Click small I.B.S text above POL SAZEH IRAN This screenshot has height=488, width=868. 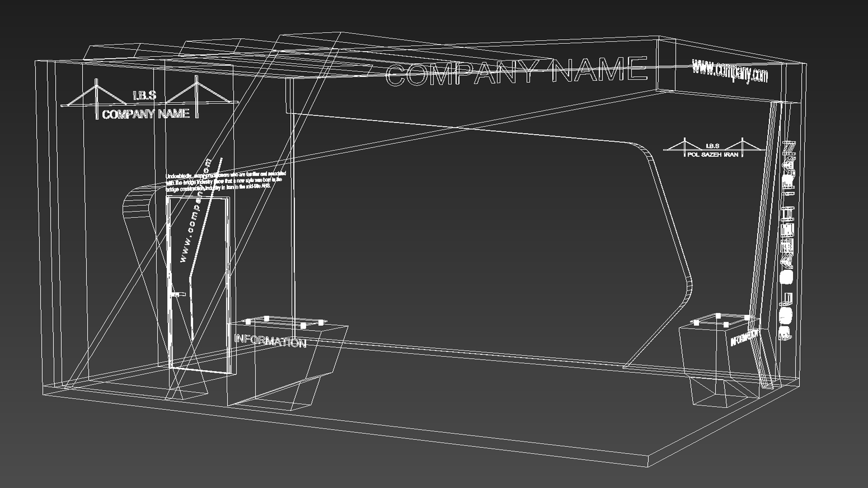(712, 146)
